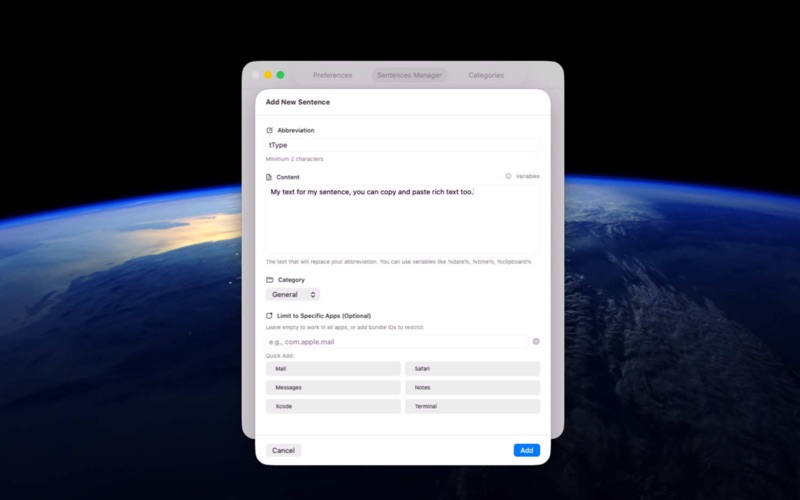Viewport: 800px width, 500px height.
Task: Click the blue Add button
Action: 527,451
